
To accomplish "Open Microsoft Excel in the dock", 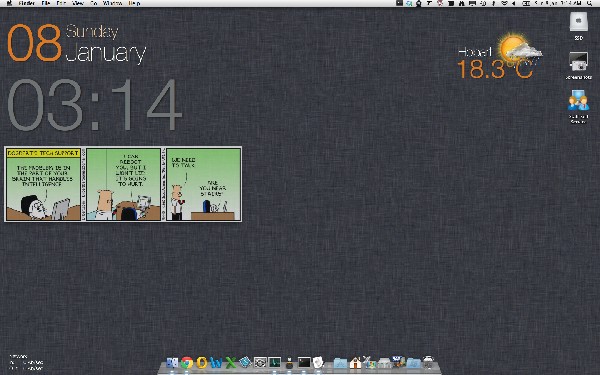I will [230, 362].
